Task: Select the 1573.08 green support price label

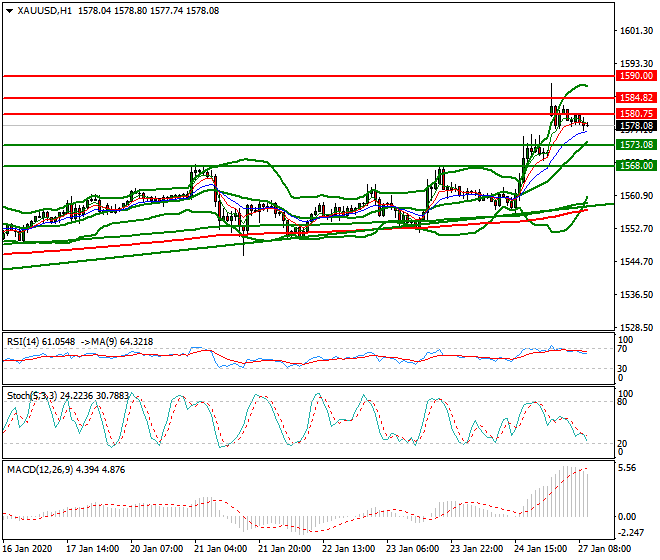Action: pos(636,145)
